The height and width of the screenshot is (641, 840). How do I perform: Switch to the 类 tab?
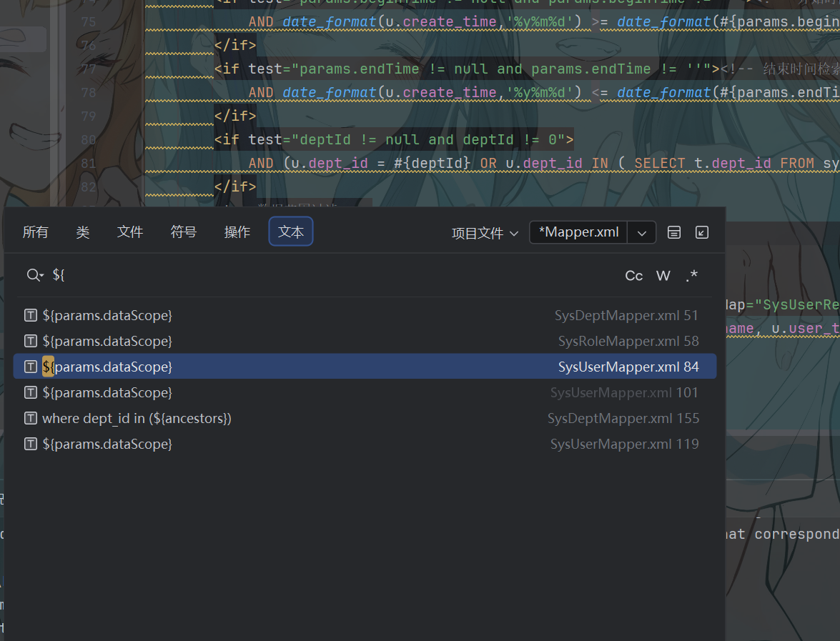pos(82,232)
